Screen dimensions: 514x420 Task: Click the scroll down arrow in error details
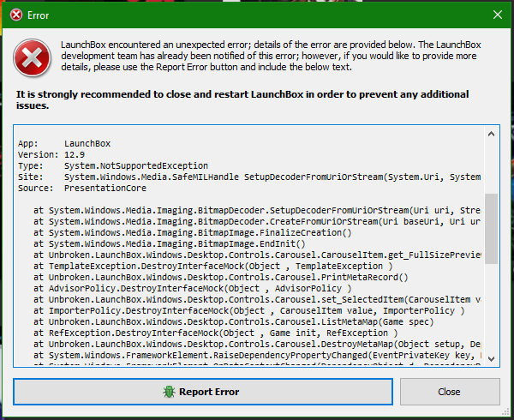click(491, 358)
